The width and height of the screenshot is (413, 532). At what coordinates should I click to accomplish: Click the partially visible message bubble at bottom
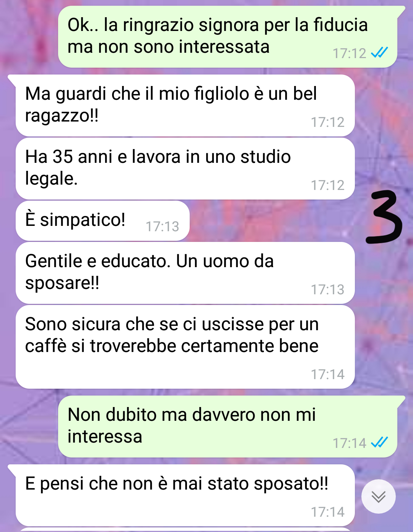(x=185, y=530)
